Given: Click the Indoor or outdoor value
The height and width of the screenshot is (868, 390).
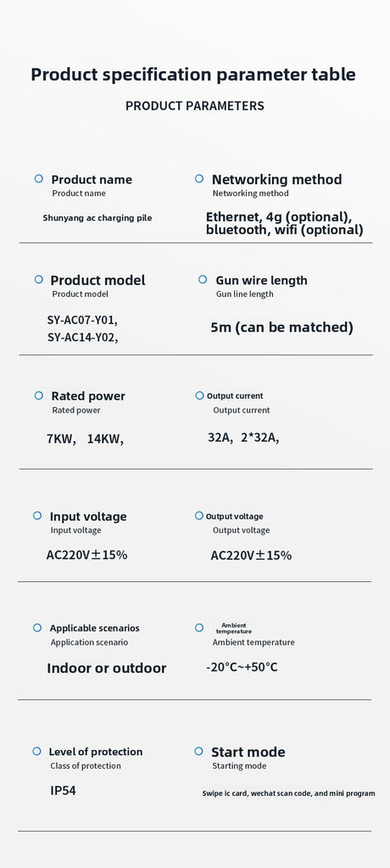Looking at the screenshot, I should tap(106, 668).
